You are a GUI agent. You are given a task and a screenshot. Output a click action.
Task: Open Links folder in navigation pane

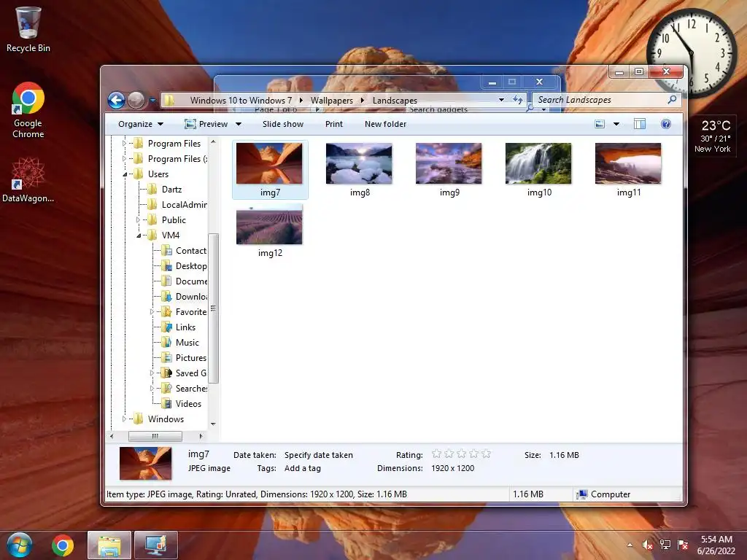179,327
